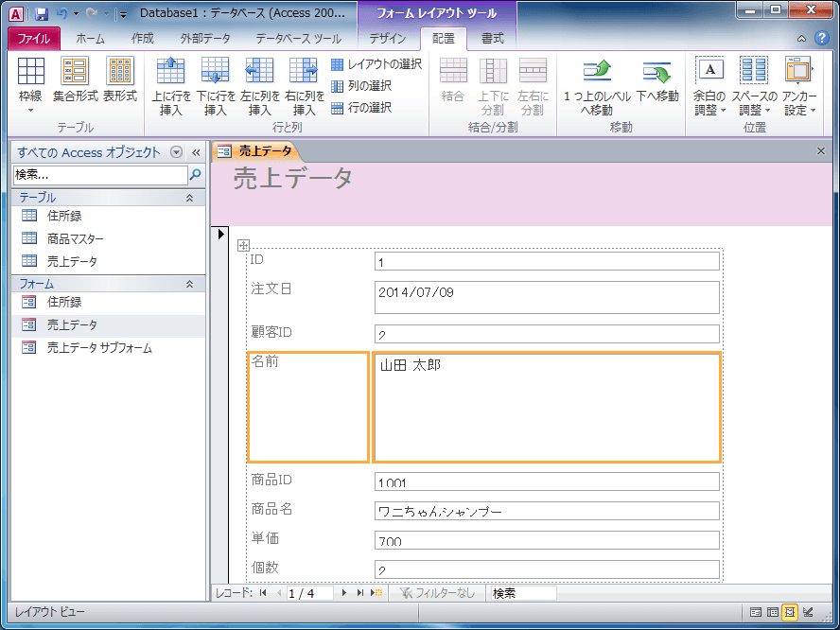Collapse the テーブル group
The height and width of the screenshot is (630, 840).
tap(189, 198)
